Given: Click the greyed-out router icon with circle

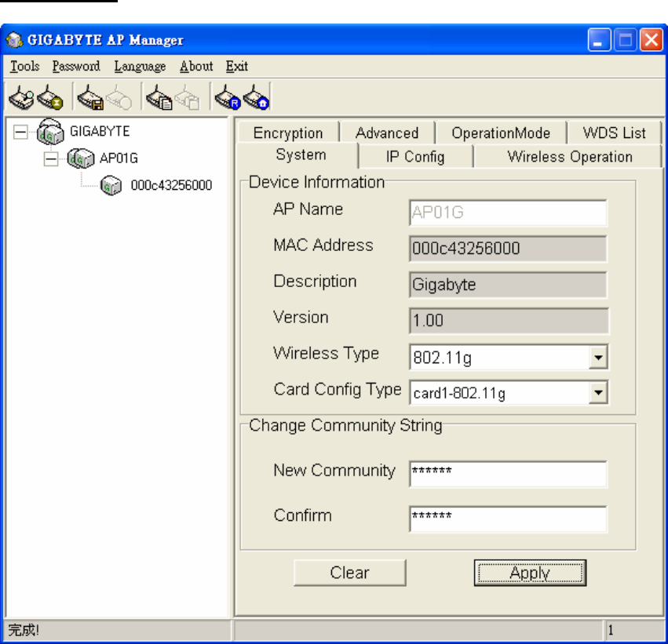Looking at the screenshot, I should (119, 97).
